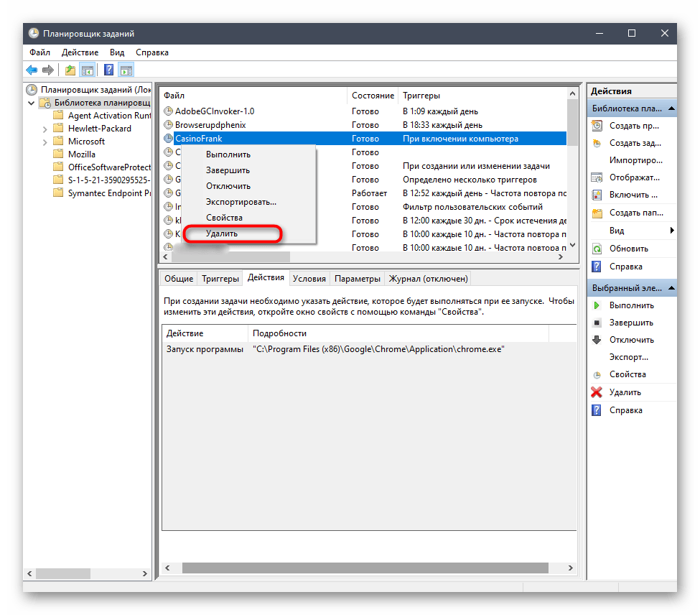The height and width of the screenshot is (615, 700).
Task: Click the details pane horizontal scrollbar
Action: 365,568
